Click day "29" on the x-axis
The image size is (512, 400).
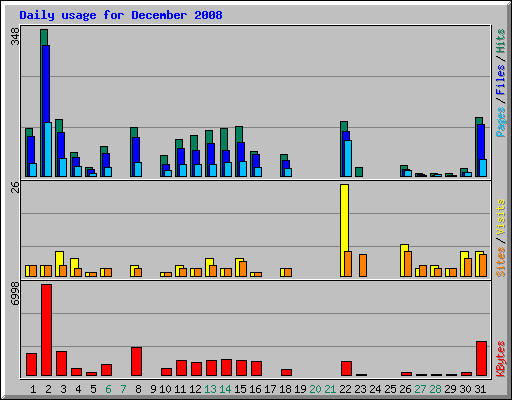point(450,389)
